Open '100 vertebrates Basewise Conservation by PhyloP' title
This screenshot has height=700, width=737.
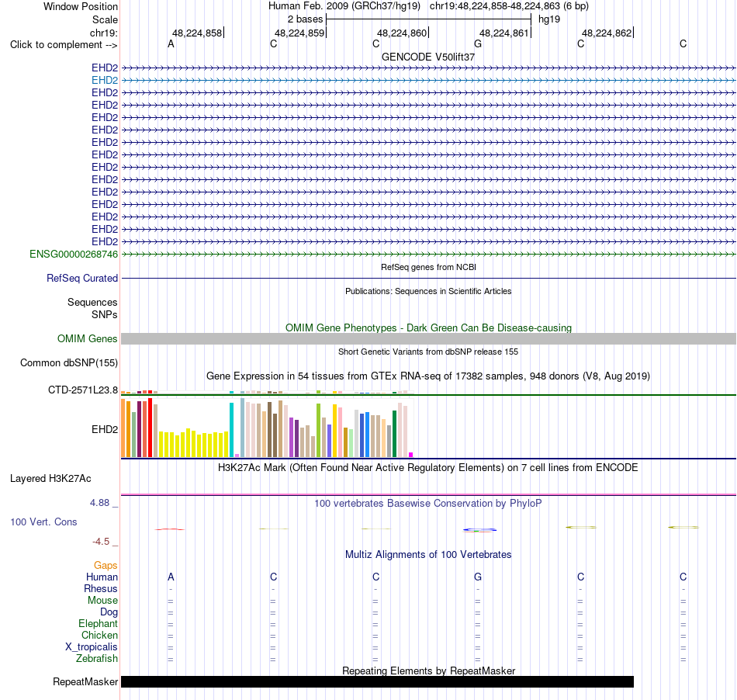tap(428, 504)
